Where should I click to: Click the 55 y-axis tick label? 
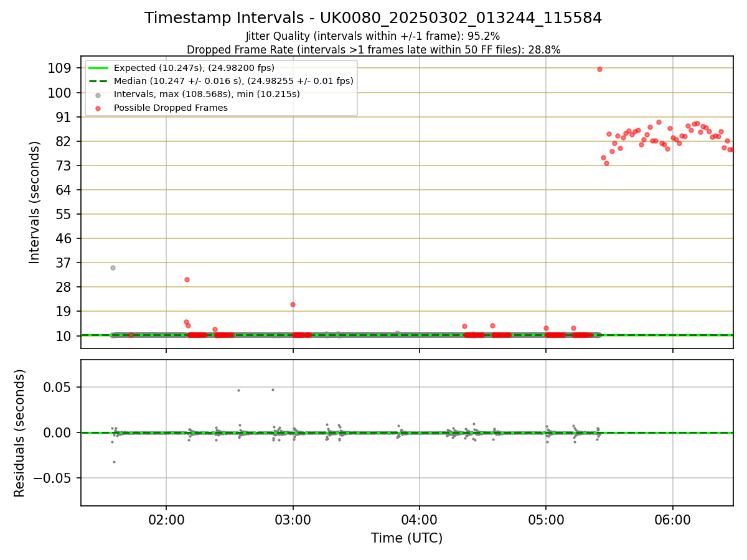tap(65, 214)
